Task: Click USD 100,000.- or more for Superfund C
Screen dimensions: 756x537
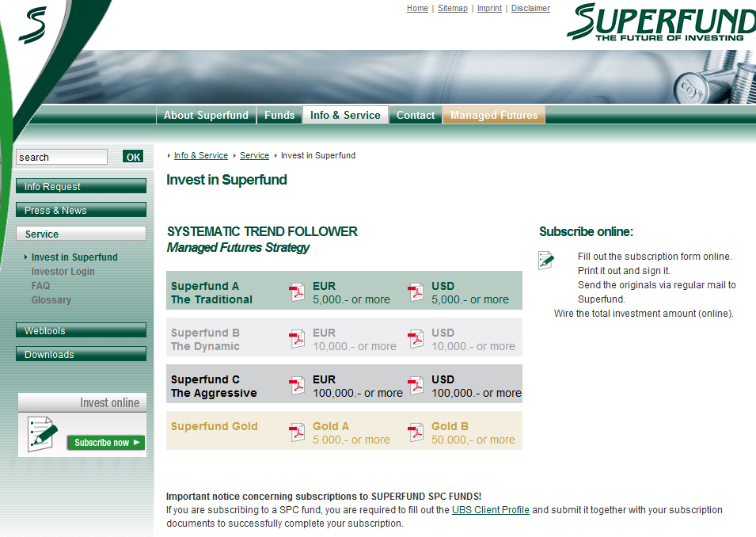Action: [477, 387]
